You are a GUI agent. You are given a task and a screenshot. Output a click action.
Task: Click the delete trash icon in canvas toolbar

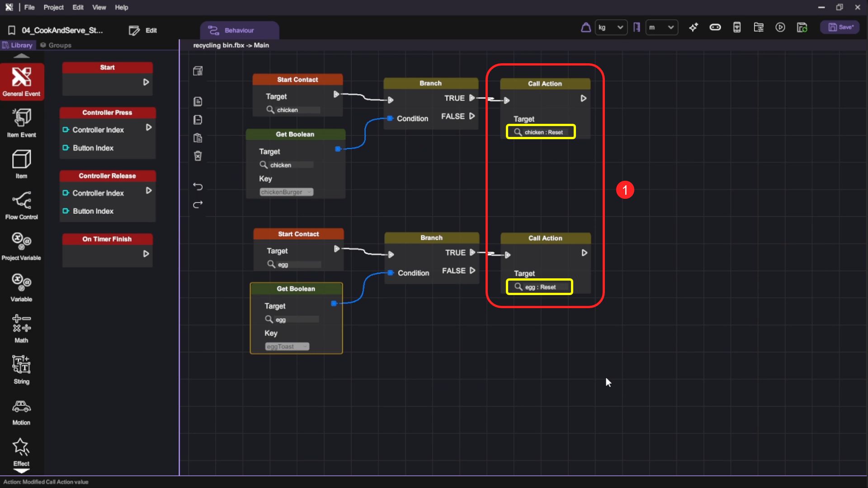(198, 156)
